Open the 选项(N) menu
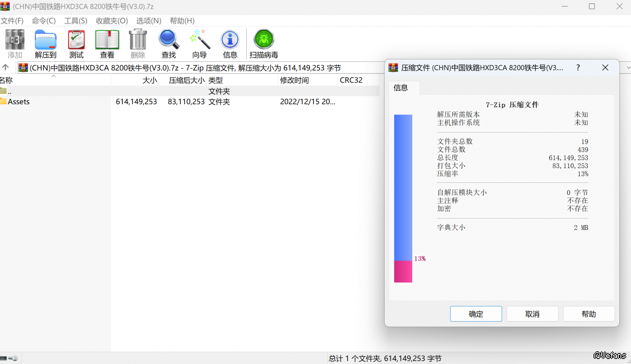 [148, 21]
